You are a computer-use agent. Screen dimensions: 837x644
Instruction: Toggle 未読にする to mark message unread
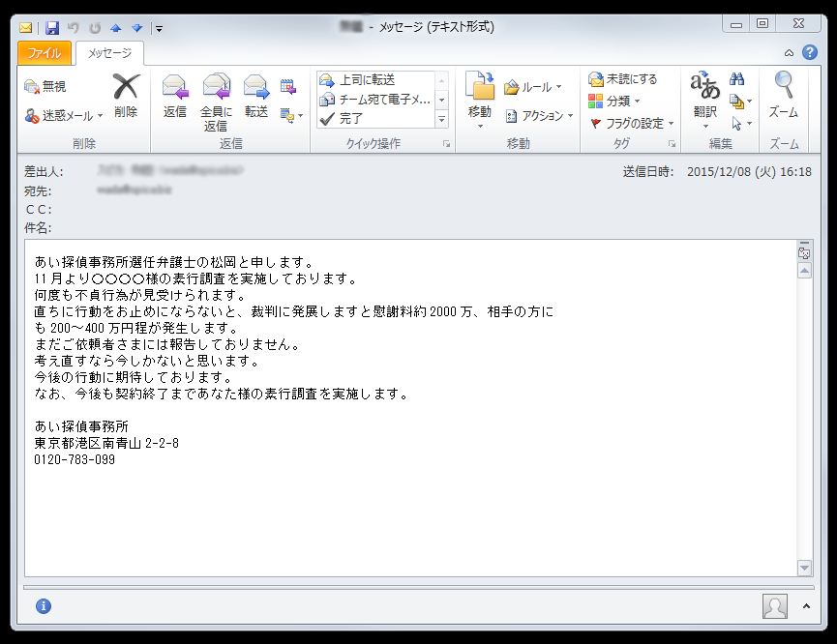click(x=623, y=79)
